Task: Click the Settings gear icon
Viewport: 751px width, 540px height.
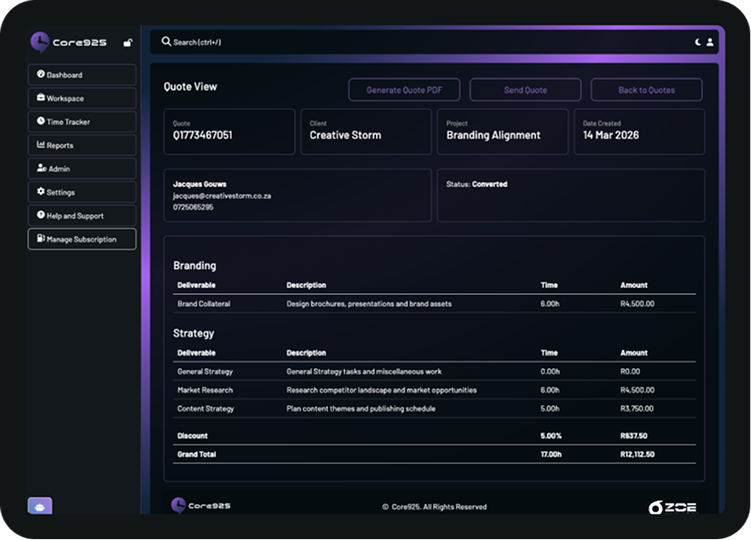Action: (41, 192)
